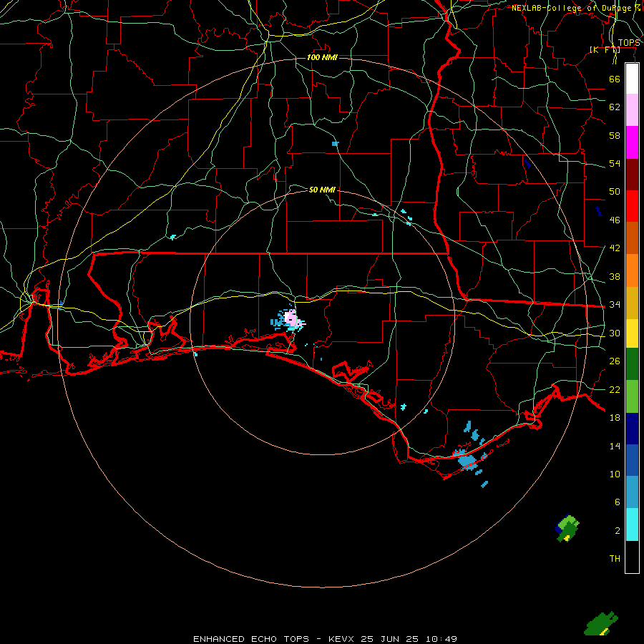The width and height of the screenshot is (644, 644).
Task: Click the legend value "14"
Action: (x=615, y=446)
